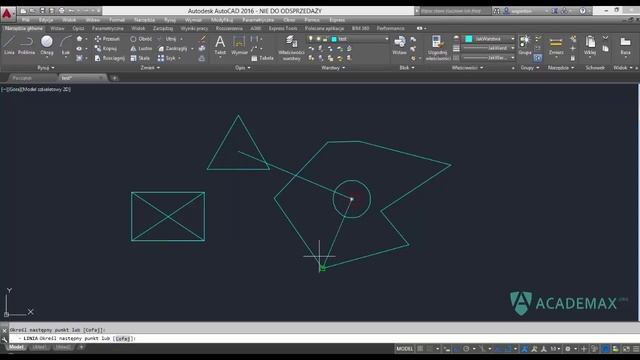
Task: Click the Zaokrąglij (fillet) tool
Action: click(173, 49)
